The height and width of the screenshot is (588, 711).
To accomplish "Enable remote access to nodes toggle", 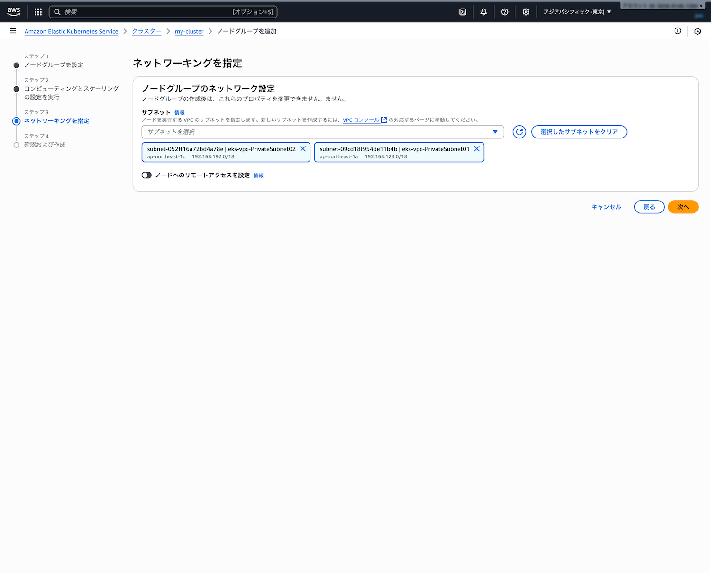I will [x=146, y=175].
